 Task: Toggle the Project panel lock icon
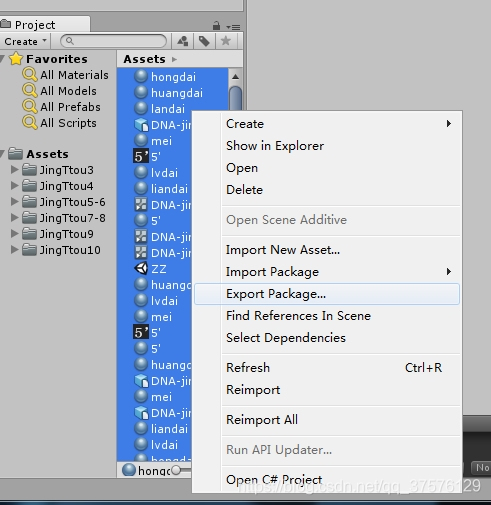[x=216, y=25]
